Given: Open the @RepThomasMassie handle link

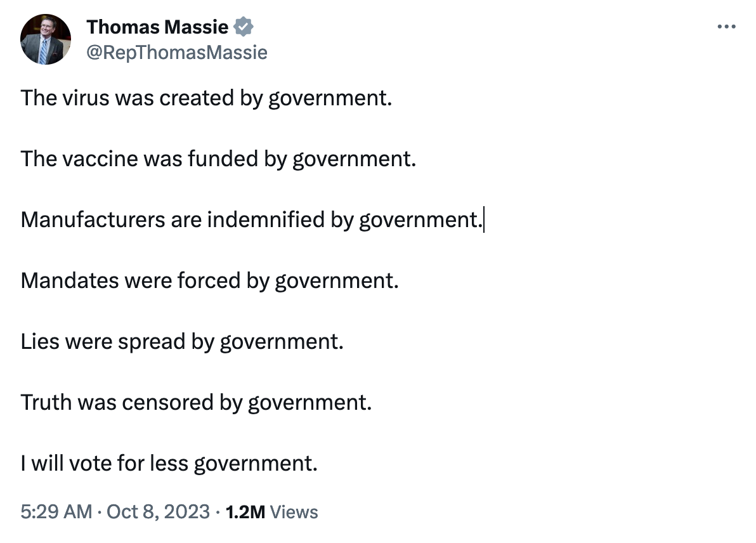Looking at the screenshot, I should tap(176, 52).
